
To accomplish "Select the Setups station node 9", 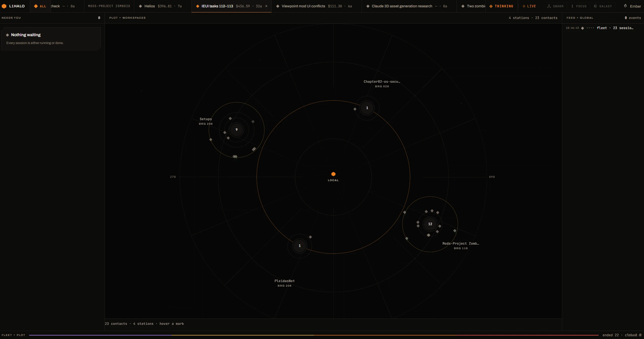I will 237,130.
